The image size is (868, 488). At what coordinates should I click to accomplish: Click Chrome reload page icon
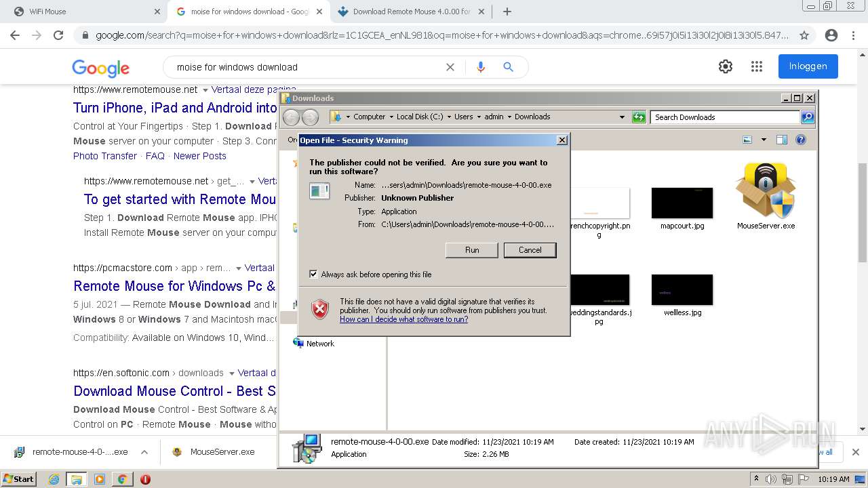point(58,35)
